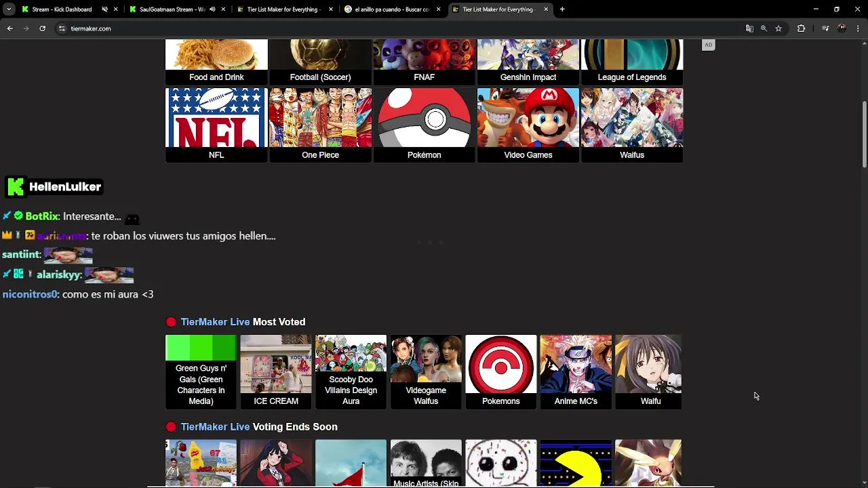Open the tab search chevron
The image size is (868, 488).
[x=9, y=9]
